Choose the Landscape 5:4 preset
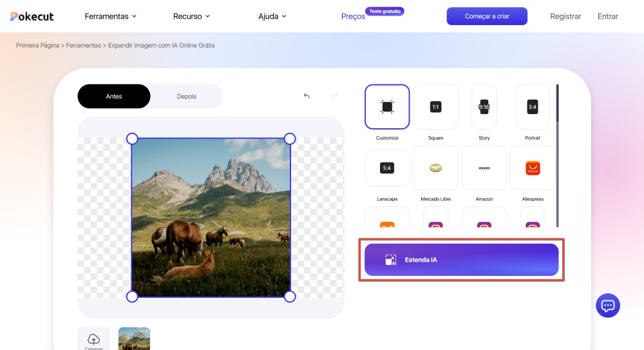 click(387, 168)
